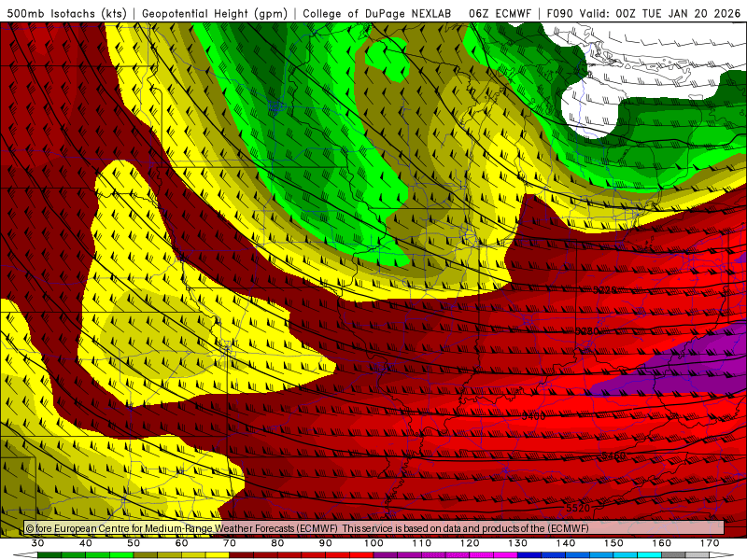
Task: Click the right white arrow of colorbar
Action: [x=722, y=555]
